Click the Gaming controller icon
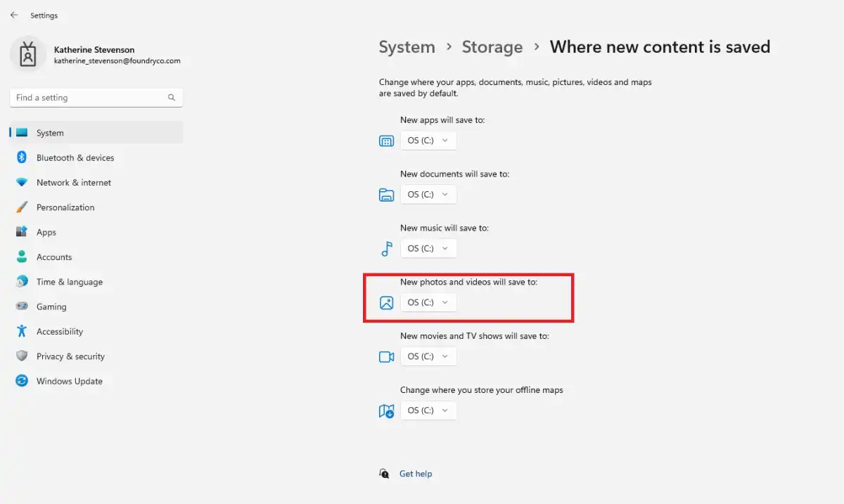Screen dimensions: 844x504 point(22,306)
